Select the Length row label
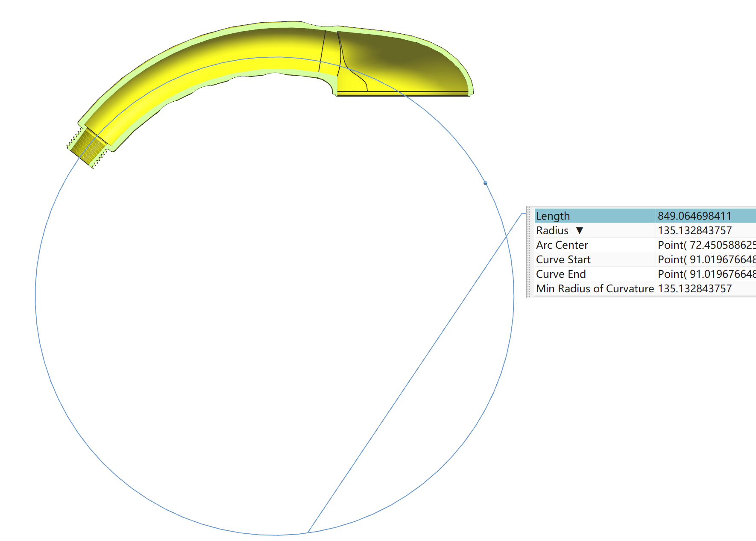Image resolution: width=756 pixels, height=541 pixels. (x=553, y=216)
